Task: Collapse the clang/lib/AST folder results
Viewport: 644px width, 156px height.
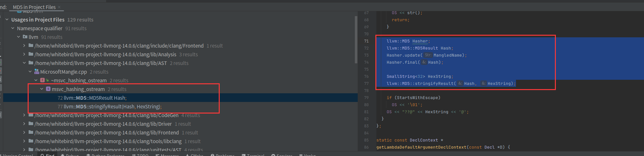Action: [24, 63]
